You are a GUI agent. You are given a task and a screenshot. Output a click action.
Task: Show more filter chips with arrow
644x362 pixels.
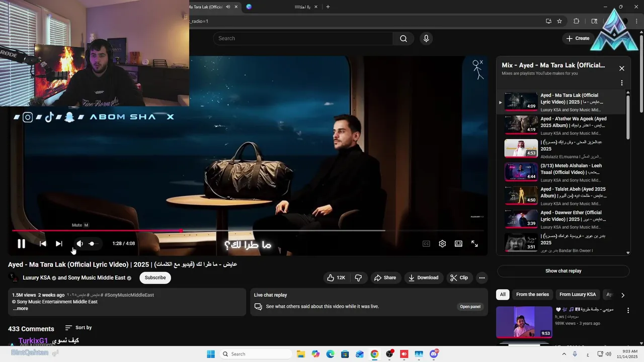pos(622,295)
